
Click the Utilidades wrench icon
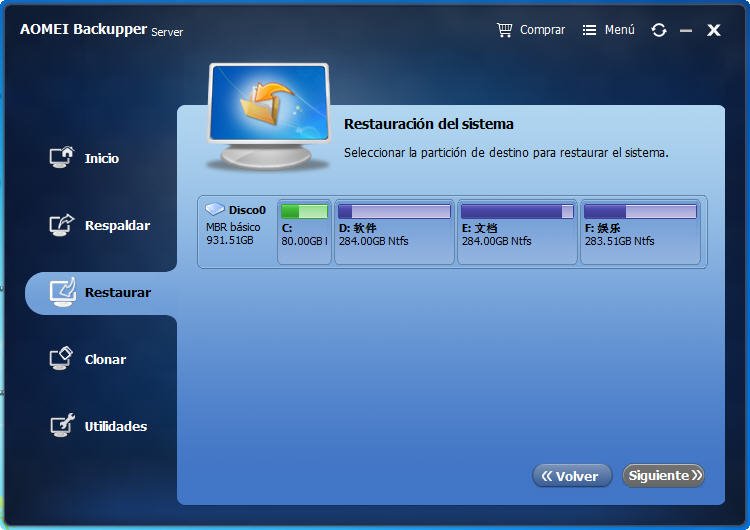click(62, 425)
